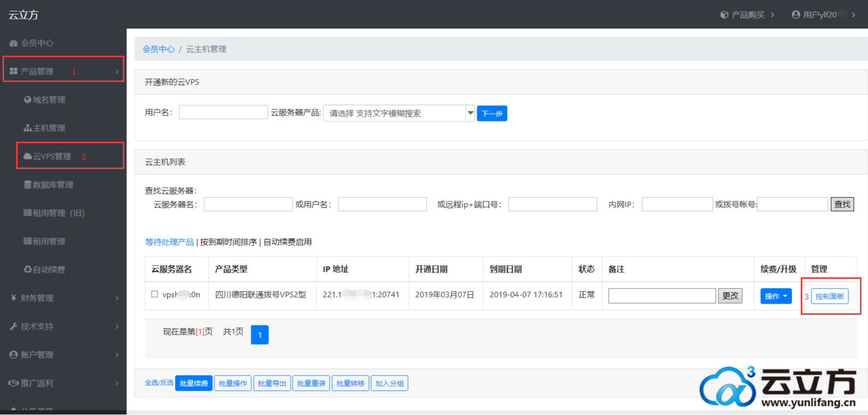Expand the 产品购买 header chevron
The image size is (868, 415).
[x=772, y=15]
